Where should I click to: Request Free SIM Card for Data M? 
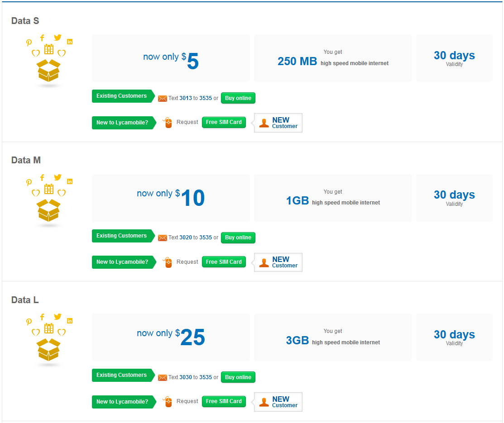pyautogui.click(x=224, y=262)
